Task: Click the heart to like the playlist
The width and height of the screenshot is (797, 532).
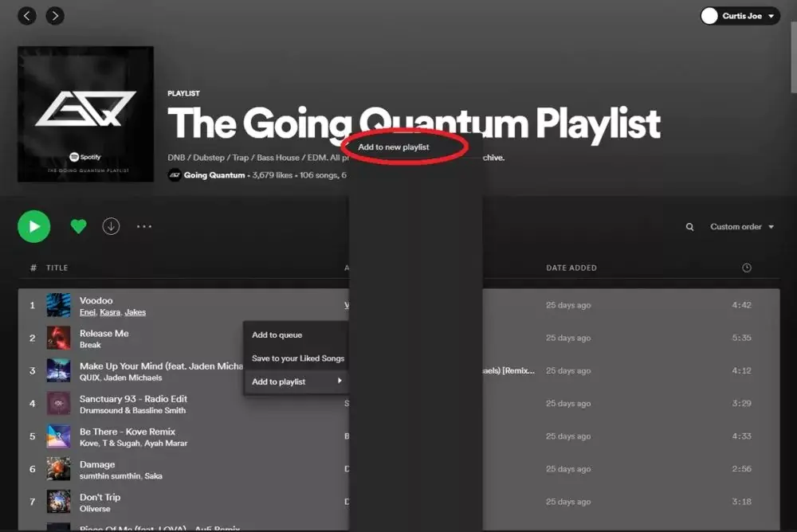Action: pos(77,226)
